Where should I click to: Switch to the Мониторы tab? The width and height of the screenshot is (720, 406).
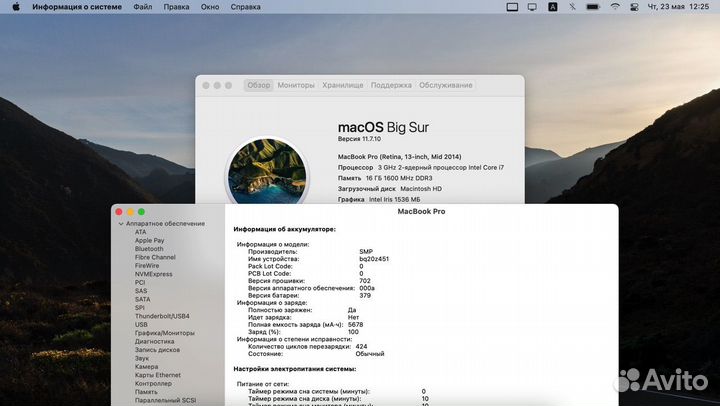296,85
